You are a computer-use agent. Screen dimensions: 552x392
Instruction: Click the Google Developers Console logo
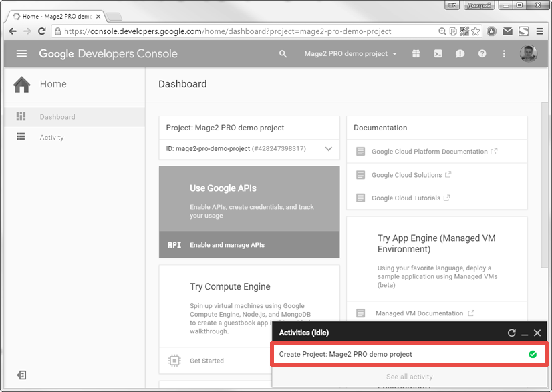pos(108,54)
